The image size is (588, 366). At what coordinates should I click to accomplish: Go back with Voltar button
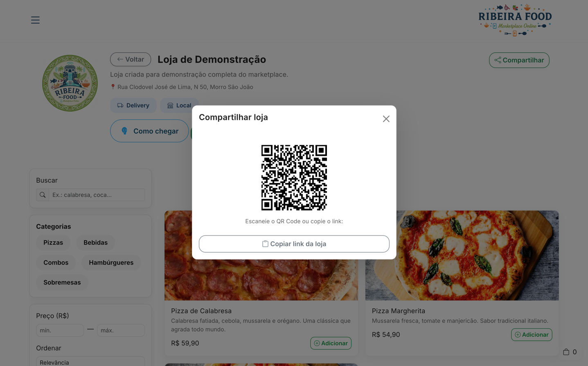pyautogui.click(x=131, y=59)
